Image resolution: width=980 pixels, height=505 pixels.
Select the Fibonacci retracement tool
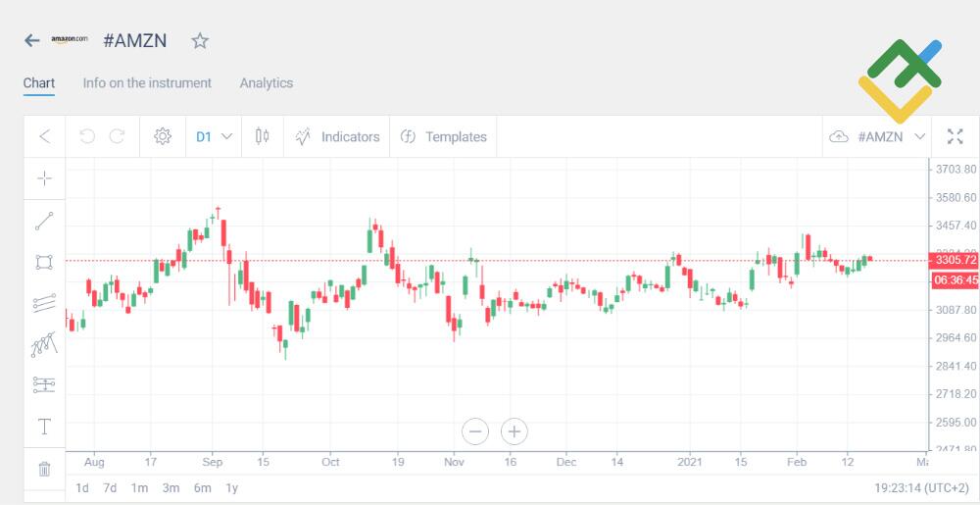pos(44,384)
